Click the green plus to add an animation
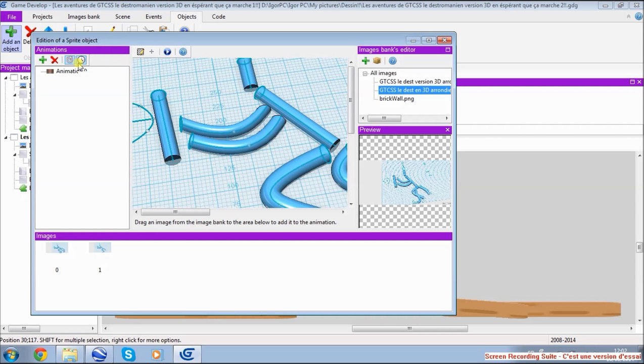The width and height of the screenshot is (644, 364). click(43, 60)
